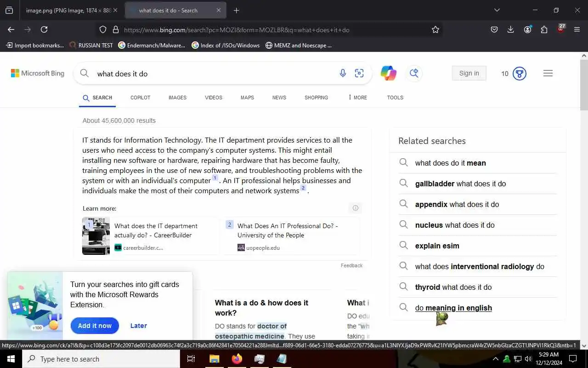The image size is (588, 368).
Task: Open the red extension badge showing 27
Action: (561, 29)
